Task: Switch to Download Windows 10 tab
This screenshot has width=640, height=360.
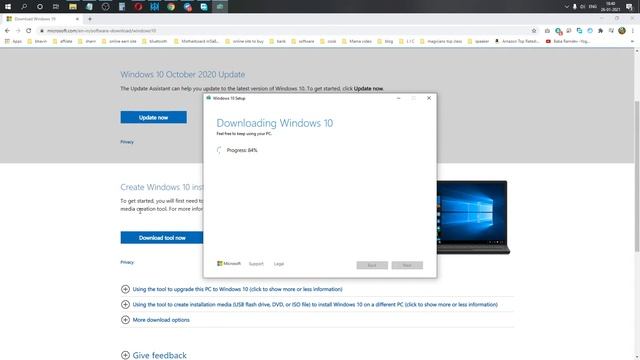Action: (x=42, y=19)
